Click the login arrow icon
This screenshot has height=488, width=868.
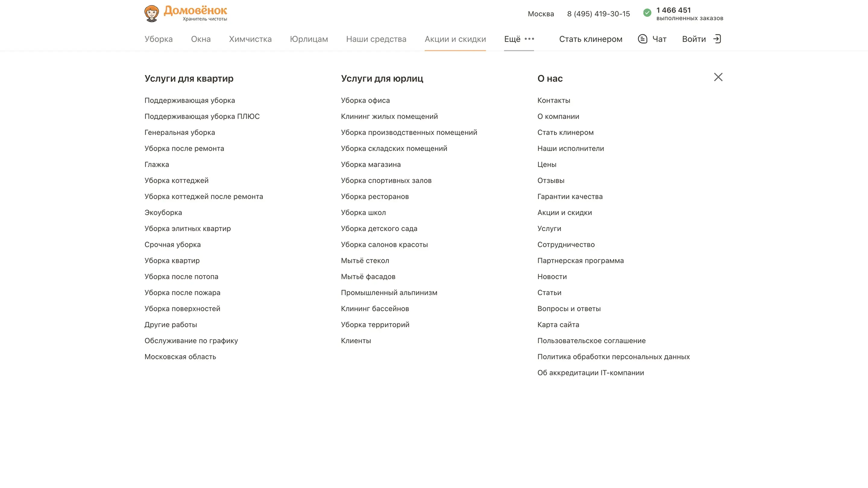click(717, 39)
